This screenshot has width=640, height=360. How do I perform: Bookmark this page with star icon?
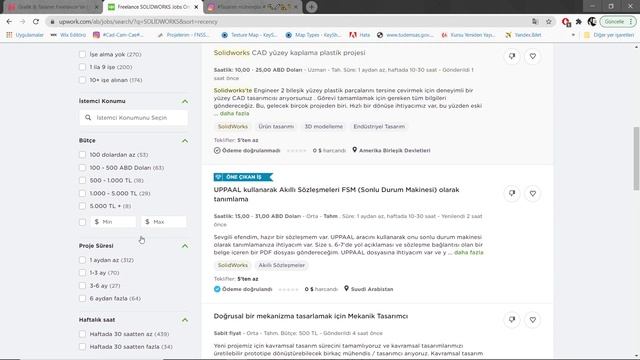[x=549, y=22]
